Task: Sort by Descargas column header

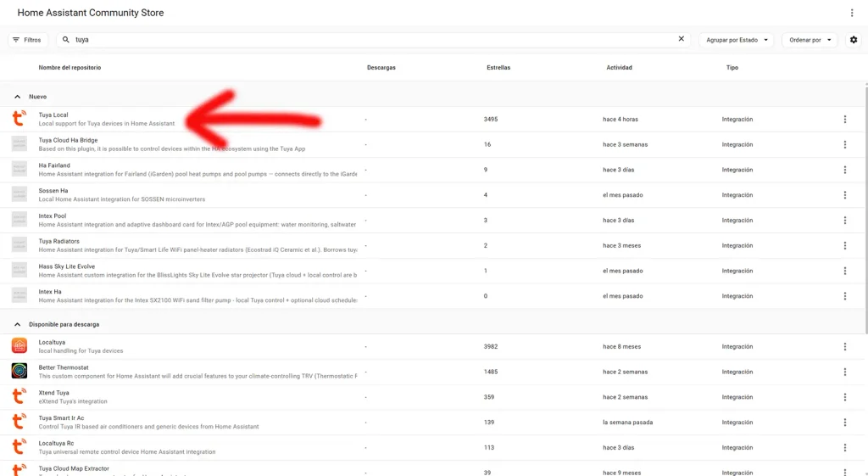Action: [x=381, y=68]
